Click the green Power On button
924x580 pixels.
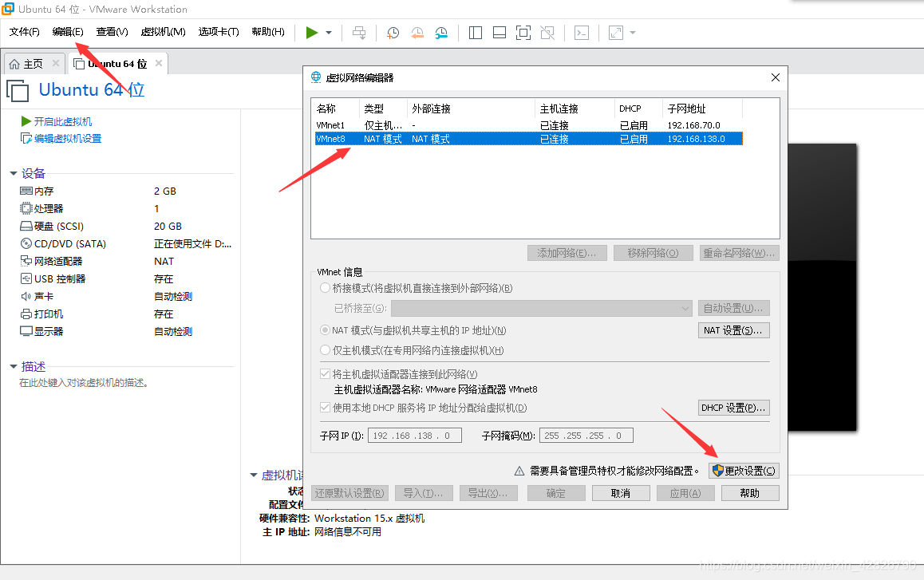click(x=312, y=32)
